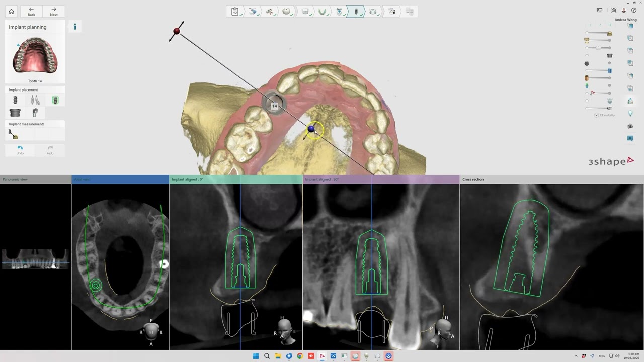Image resolution: width=644 pixels, height=362 pixels.
Task: Click the display monitor settings icon
Action: [x=599, y=10]
